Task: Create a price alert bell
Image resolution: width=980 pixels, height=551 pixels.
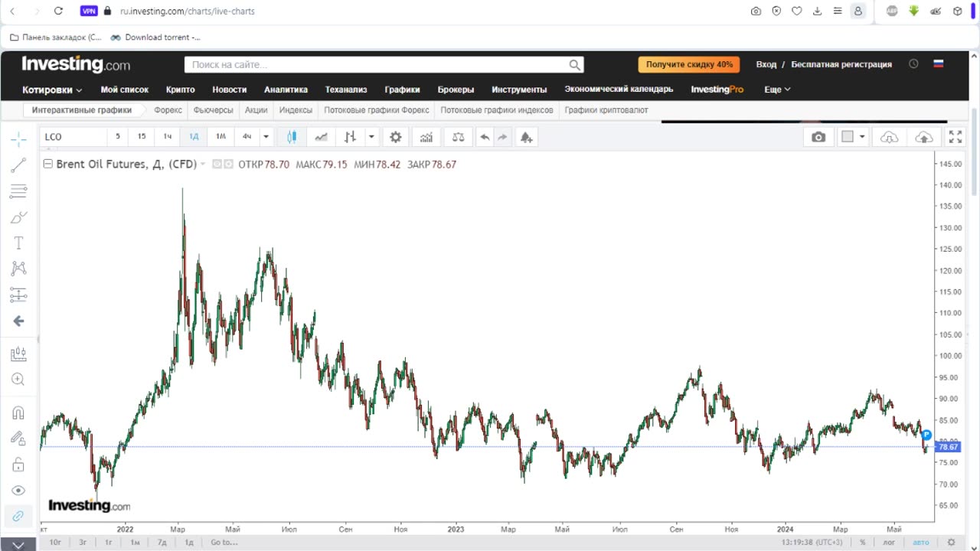Action: click(526, 137)
